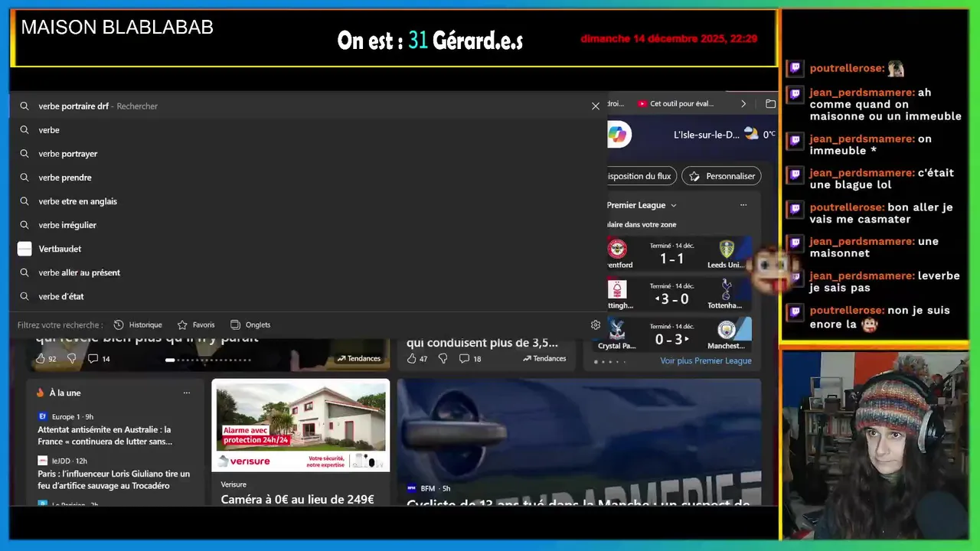Filter search by Onglets
Screen dimensions: 980x551
coord(250,324)
